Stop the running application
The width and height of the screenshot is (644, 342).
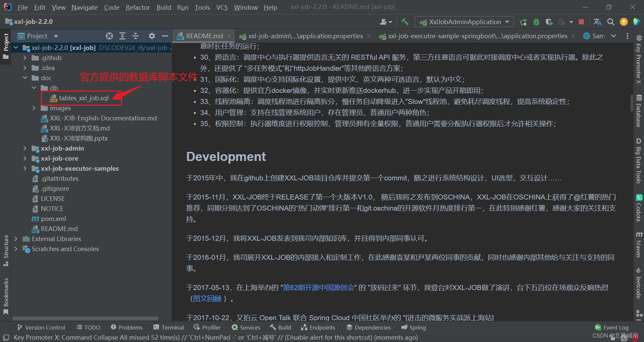click(581, 22)
